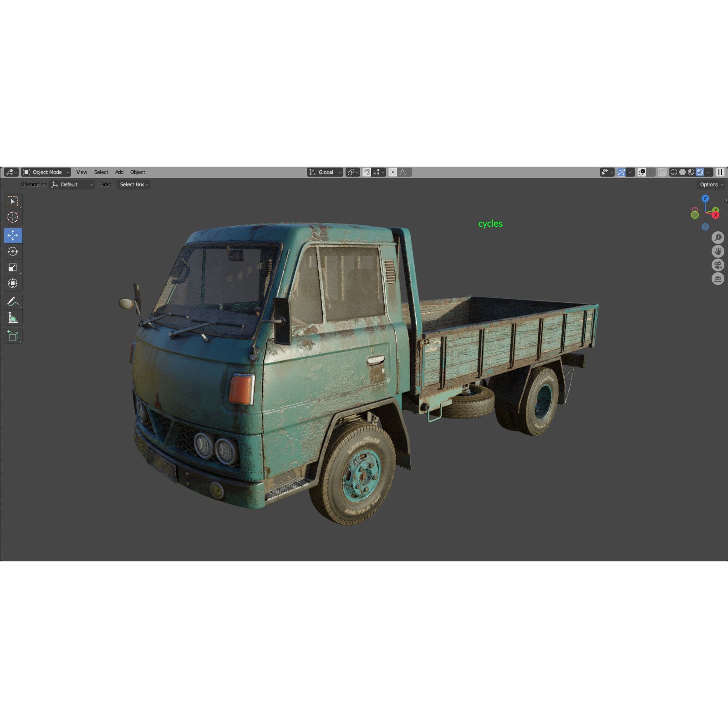Select the Measure tool
The width and height of the screenshot is (728, 728).
point(13,317)
